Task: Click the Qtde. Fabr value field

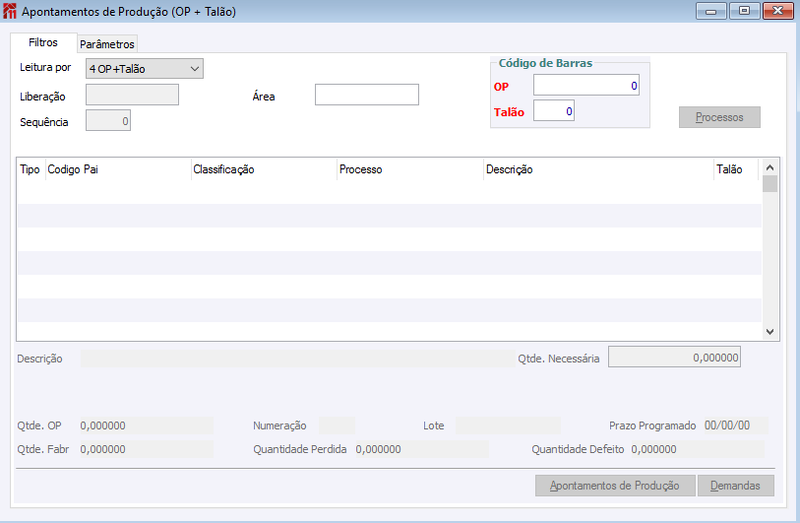Action: coord(146,450)
